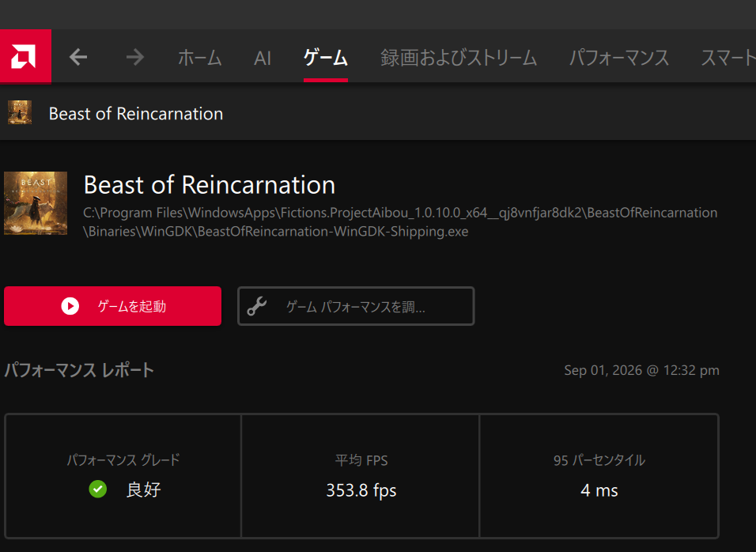Open the 録画およびストリーム tab
Image resolution: width=756 pixels, height=552 pixels.
[459, 58]
